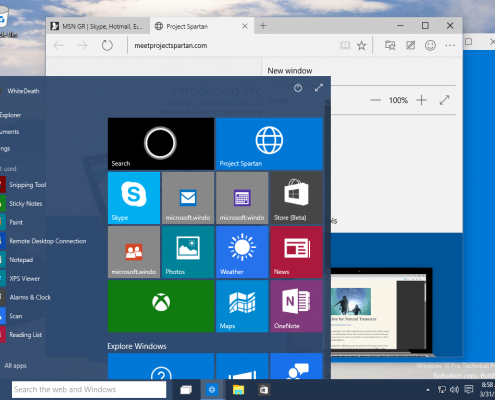Open the Xbox tile
Screen dimensions: 495x400
(x=161, y=306)
